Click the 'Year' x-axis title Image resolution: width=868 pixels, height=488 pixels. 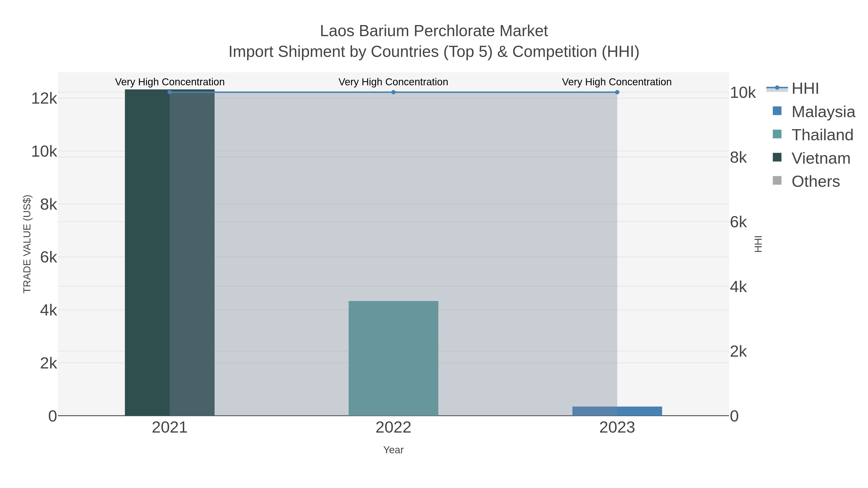pos(393,450)
